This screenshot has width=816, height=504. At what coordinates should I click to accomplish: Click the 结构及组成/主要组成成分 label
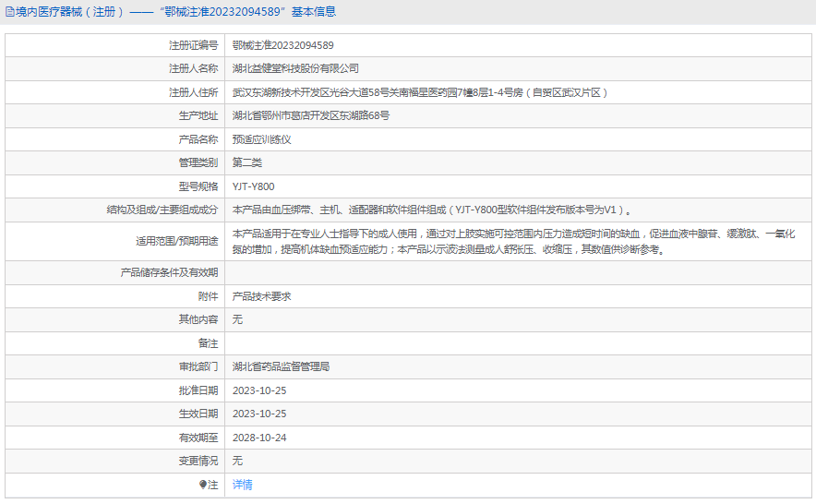point(162,210)
